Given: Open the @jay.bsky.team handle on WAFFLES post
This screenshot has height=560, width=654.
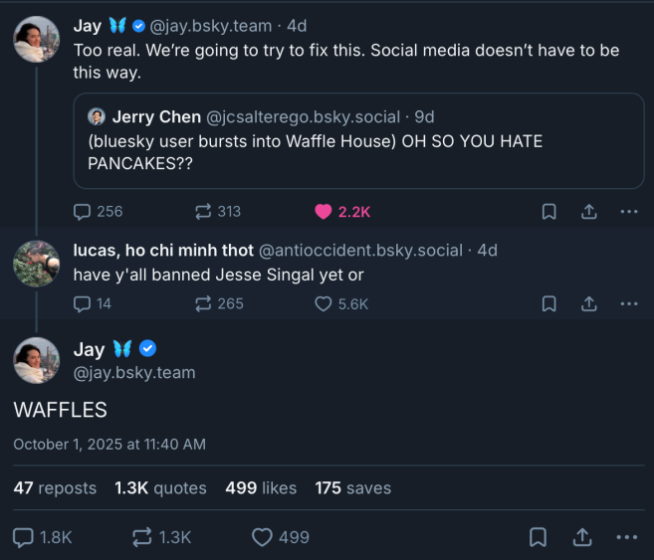Looking at the screenshot, I should (134, 373).
